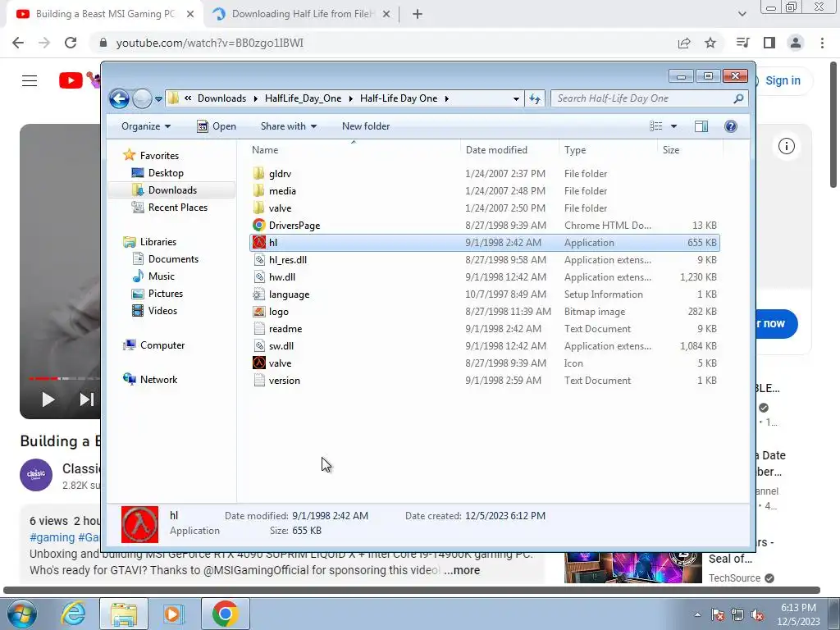Switch to the Building a Beast MSI tab
Screen dimensions: 840x630
coord(105,14)
